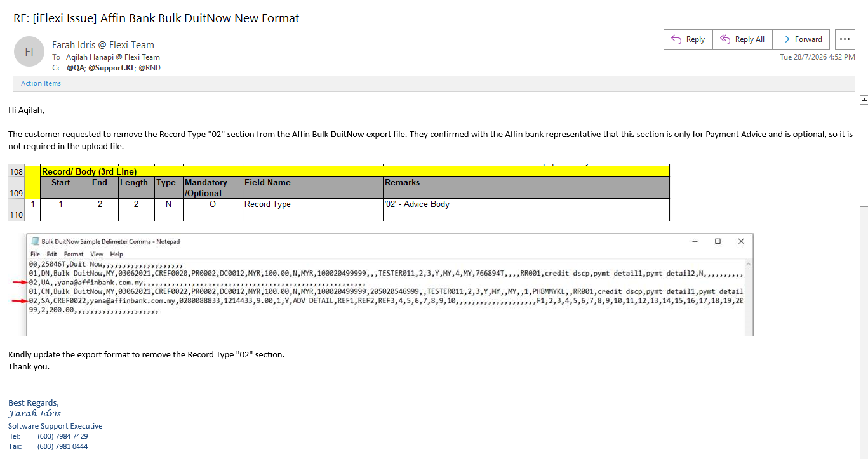Open the Help menu in Notepad image
Viewport: 868px width, 459px height.
(117, 254)
